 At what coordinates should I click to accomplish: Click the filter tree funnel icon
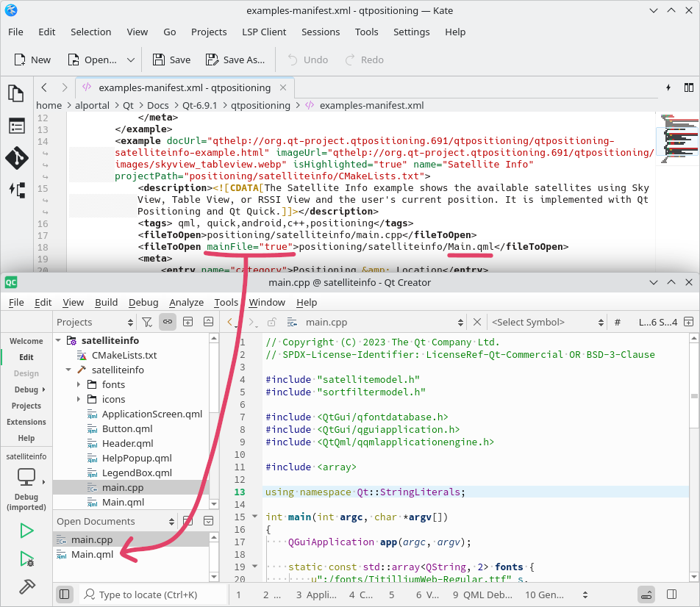pyautogui.click(x=147, y=323)
